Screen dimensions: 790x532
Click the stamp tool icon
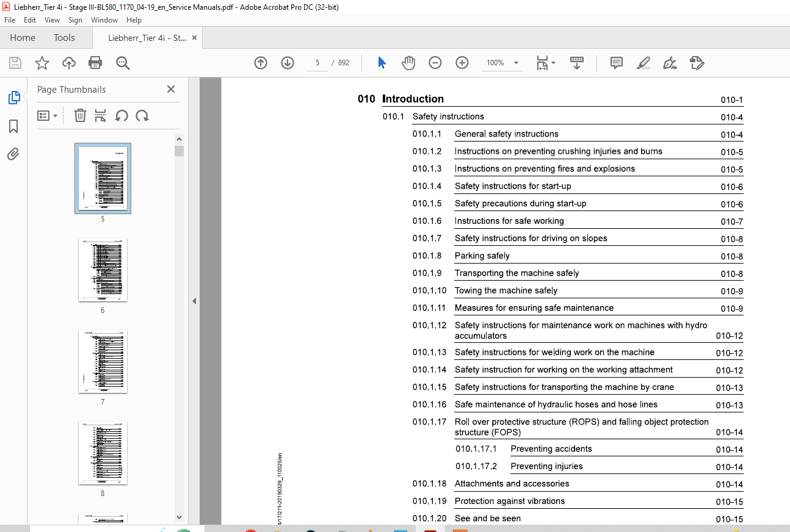[697, 63]
